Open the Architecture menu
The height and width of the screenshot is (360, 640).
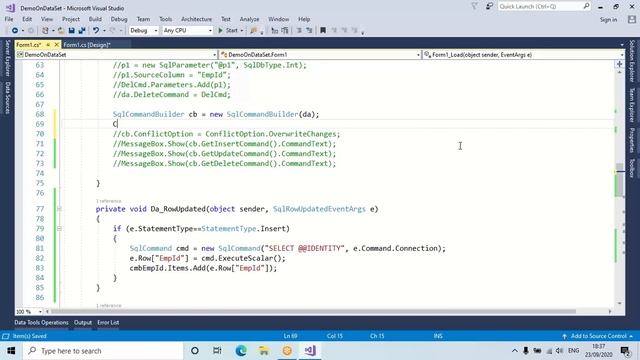tap(196, 19)
